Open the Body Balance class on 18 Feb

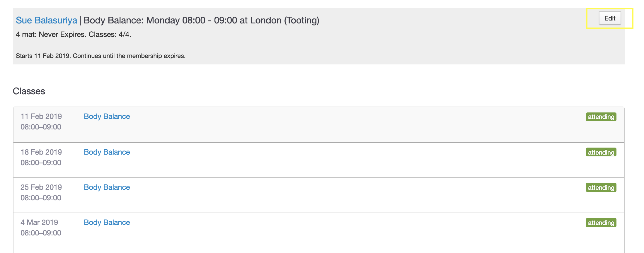coord(107,152)
